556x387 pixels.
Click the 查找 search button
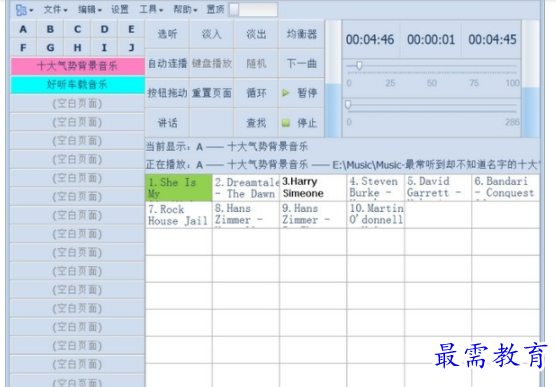click(x=256, y=123)
